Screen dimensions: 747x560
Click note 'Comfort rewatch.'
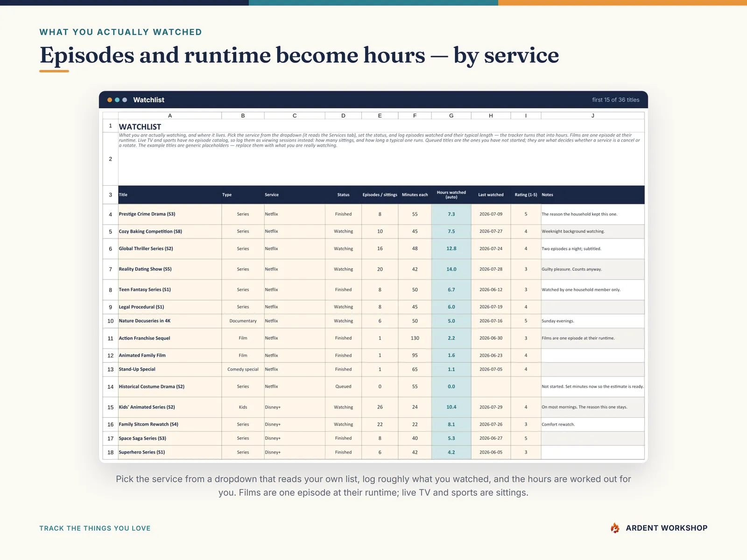coord(593,424)
